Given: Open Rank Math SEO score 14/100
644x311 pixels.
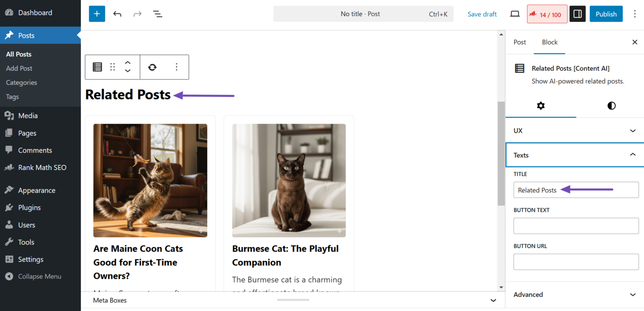Looking at the screenshot, I should tap(546, 14).
